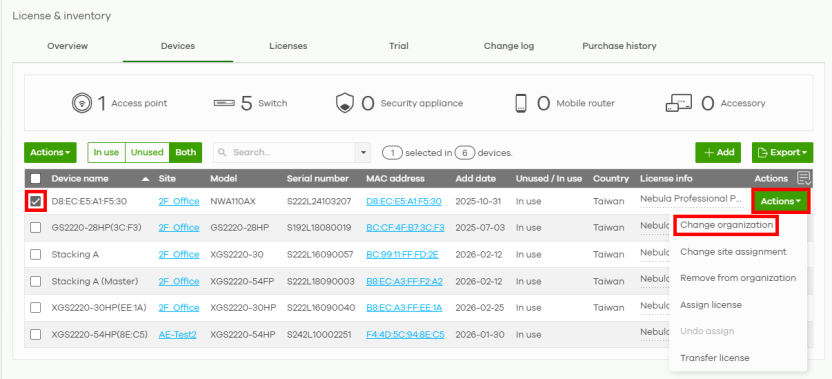Image resolution: width=832 pixels, height=379 pixels.
Task: Click the Model column header
Action: point(223,179)
